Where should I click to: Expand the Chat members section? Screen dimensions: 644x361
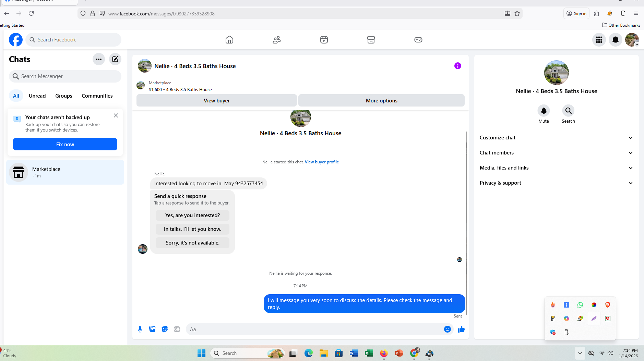pyautogui.click(x=557, y=153)
